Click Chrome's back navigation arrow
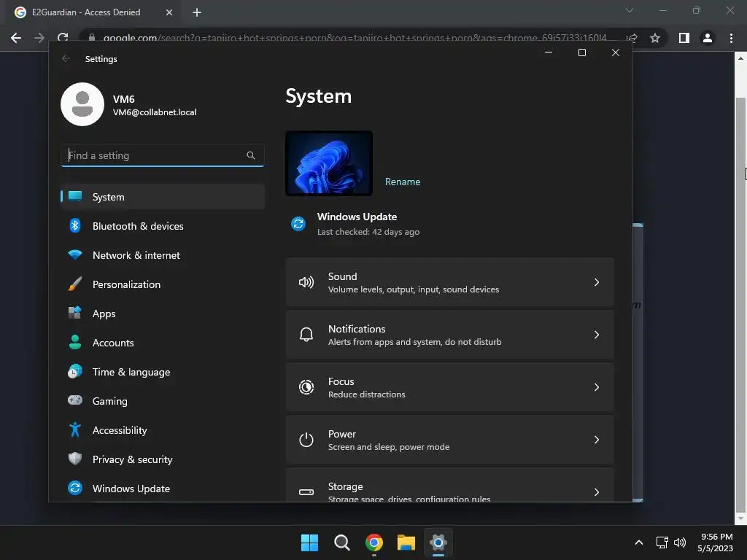This screenshot has height=560, width=747. (x=16, y=38)
